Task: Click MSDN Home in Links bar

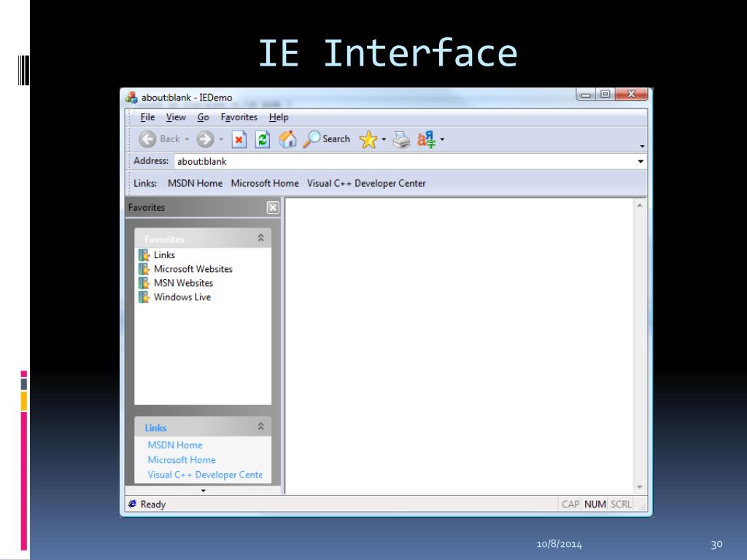Action: [195, 183]
